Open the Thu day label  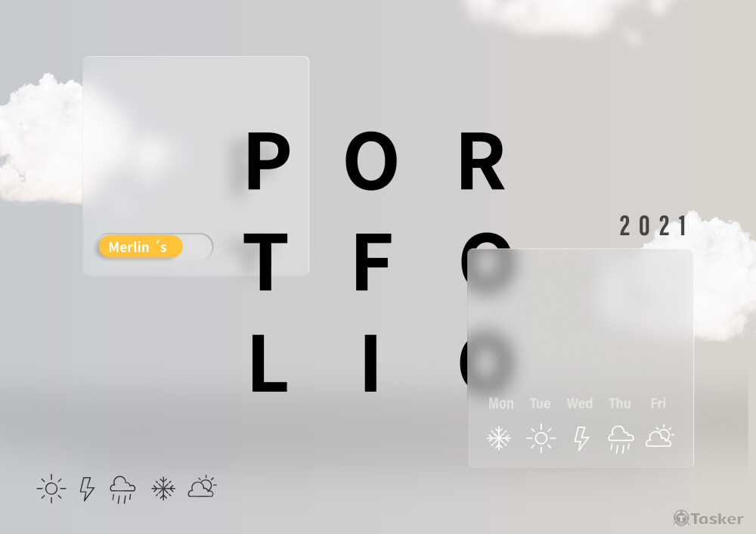(620, 403)
